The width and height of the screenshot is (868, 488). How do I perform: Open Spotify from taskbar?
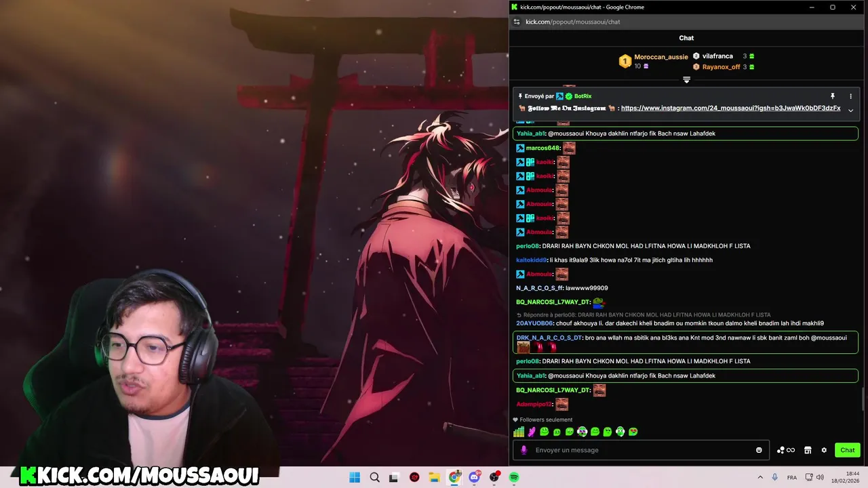[x=514, y=477]
